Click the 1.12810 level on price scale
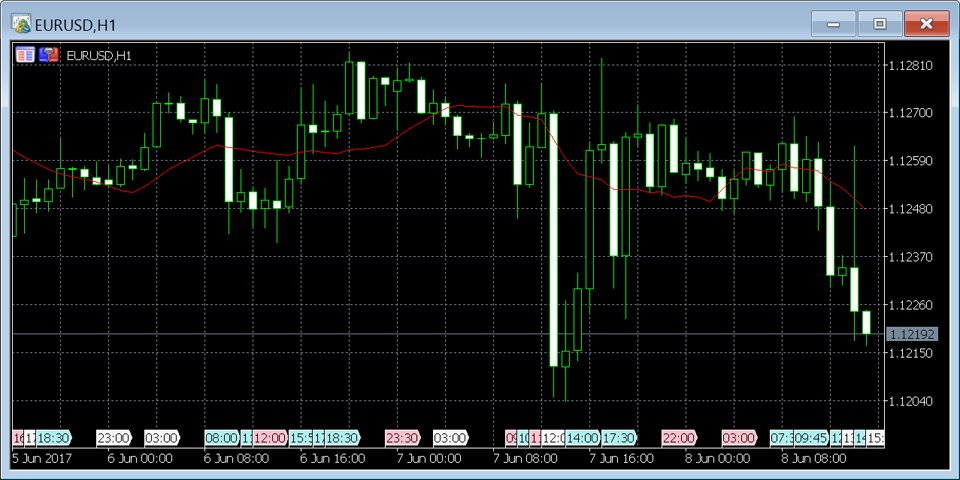 point(910,66)
